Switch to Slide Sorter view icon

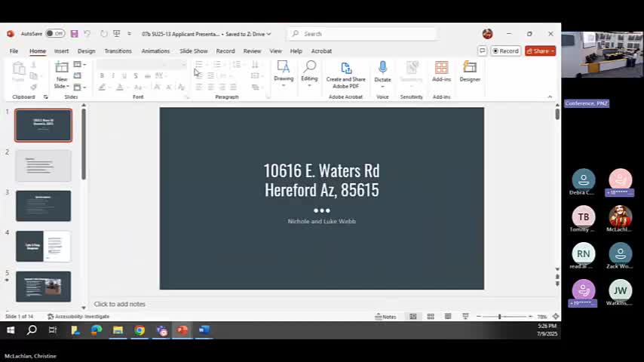pos(431,317)
